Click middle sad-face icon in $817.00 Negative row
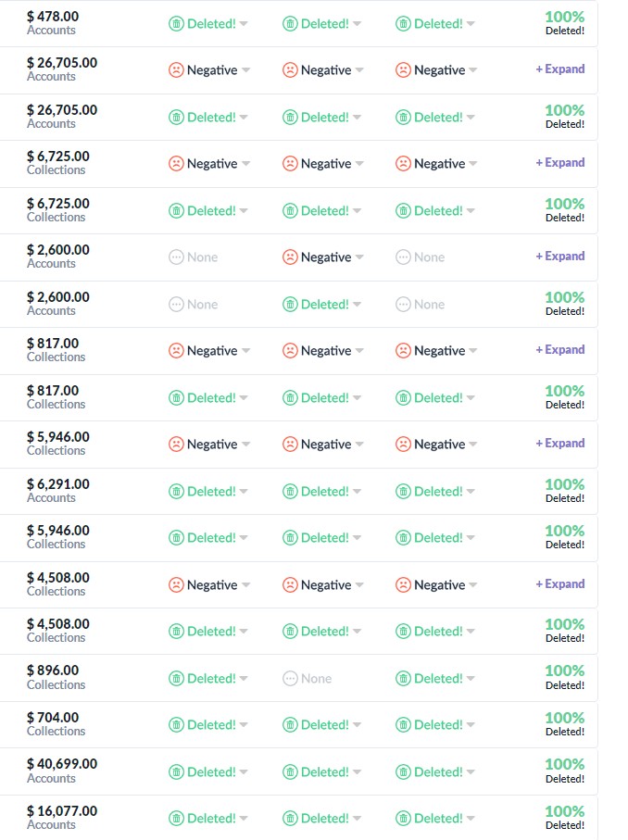628x840 pixels. click(x=290, y=351)
